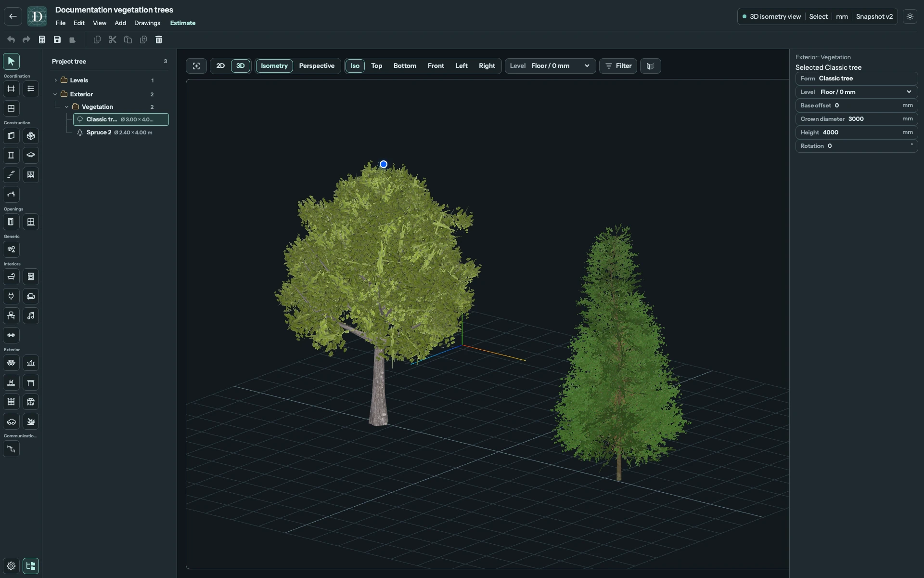Expand the Levels folder
924x578 pixels.
pyautogui.click(x=56, y=80)
